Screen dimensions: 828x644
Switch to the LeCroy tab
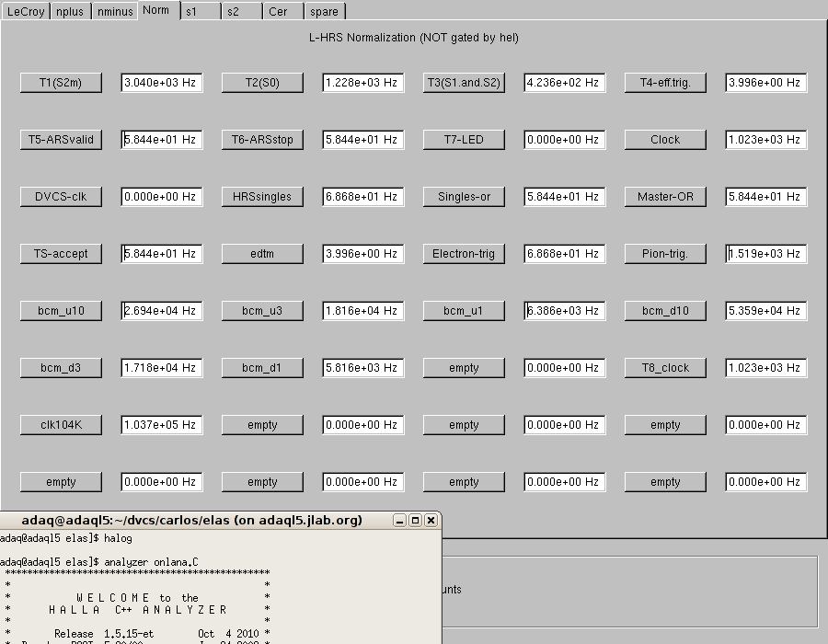[x=26, y=11]
